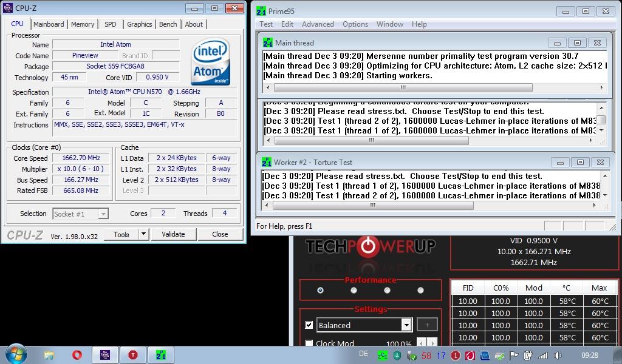Uncheck the checkbox beside Balanced dropdown
Screen dimensions: 622x364
(309, 325)
